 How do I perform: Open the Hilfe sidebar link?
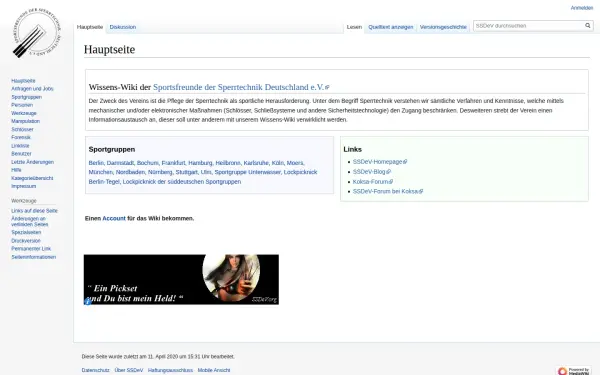(x=16, y=170)
